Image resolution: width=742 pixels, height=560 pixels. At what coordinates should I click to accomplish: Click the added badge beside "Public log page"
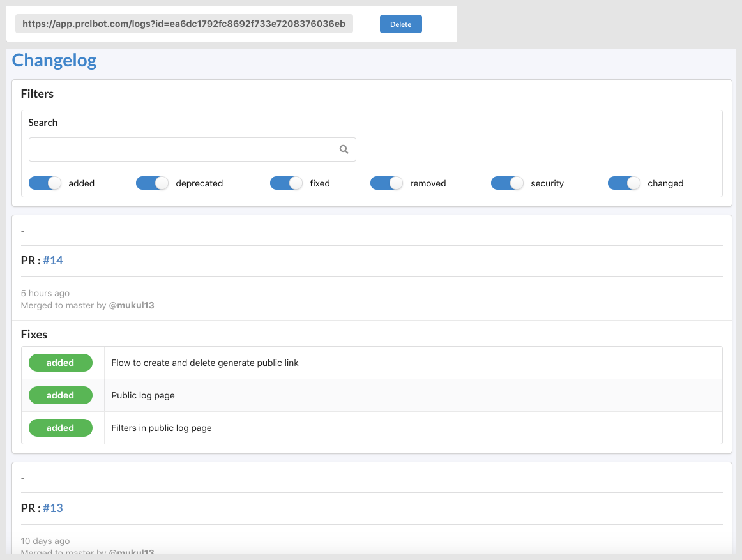[61, 395]
